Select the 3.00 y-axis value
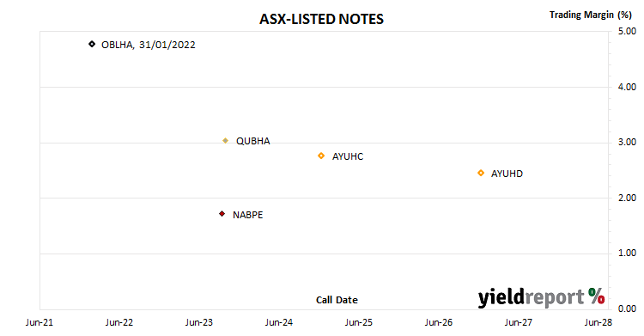Screen dimensions: 644x336 tap(627, 143)
